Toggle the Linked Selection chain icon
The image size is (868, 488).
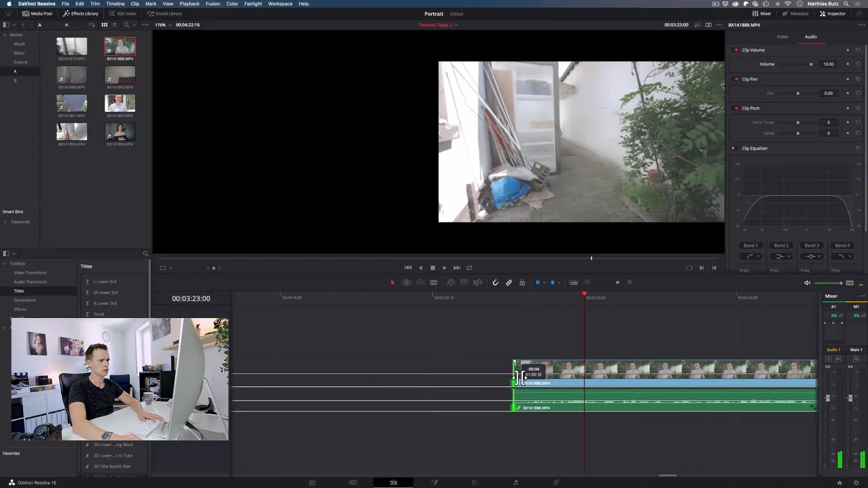pos(509,282)
